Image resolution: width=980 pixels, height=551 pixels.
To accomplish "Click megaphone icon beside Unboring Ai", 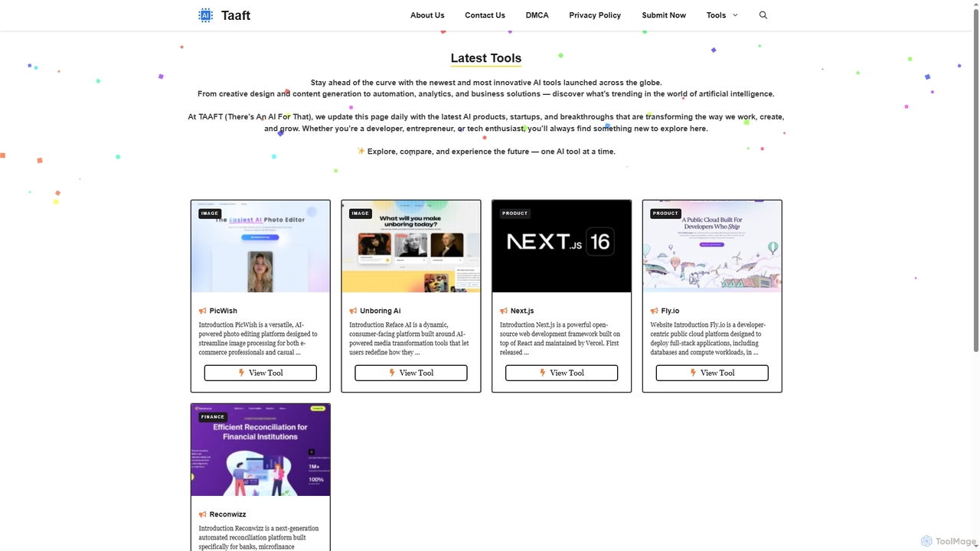I will click(353, 311).
